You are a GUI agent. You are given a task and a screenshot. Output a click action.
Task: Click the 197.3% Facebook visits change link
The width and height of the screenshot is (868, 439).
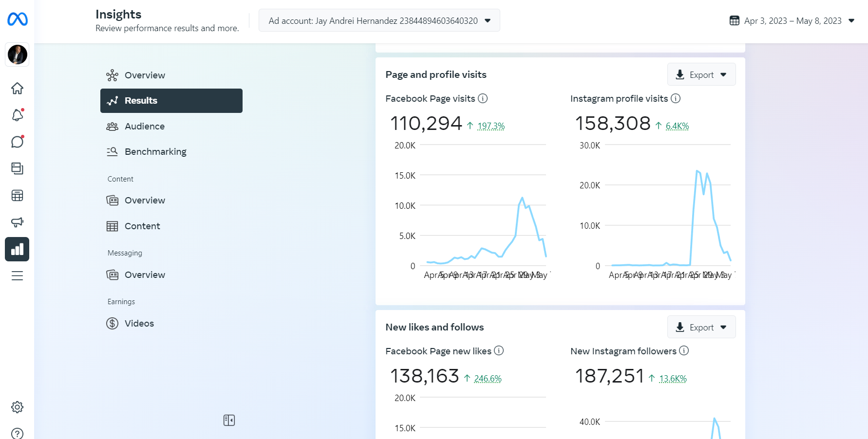491,126
